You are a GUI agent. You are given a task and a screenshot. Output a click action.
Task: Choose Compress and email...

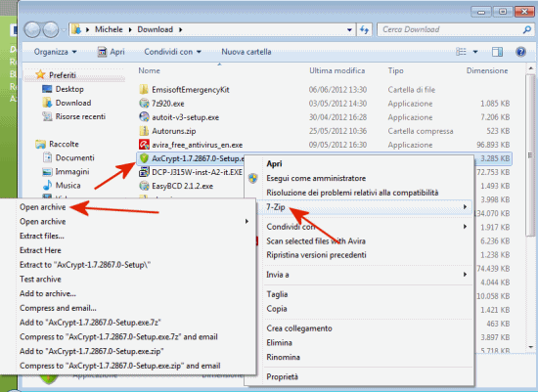tap(58, 308)
